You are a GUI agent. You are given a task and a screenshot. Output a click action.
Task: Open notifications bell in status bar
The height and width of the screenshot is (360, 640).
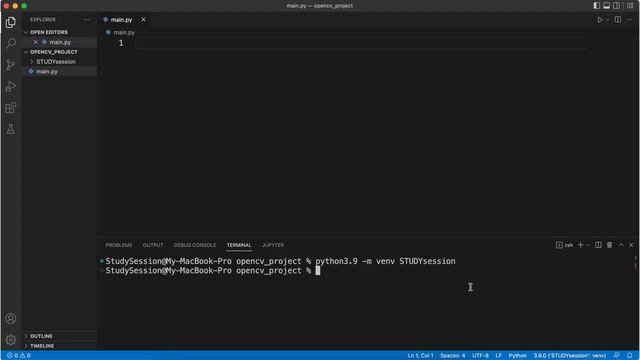(x=630, y=356)
